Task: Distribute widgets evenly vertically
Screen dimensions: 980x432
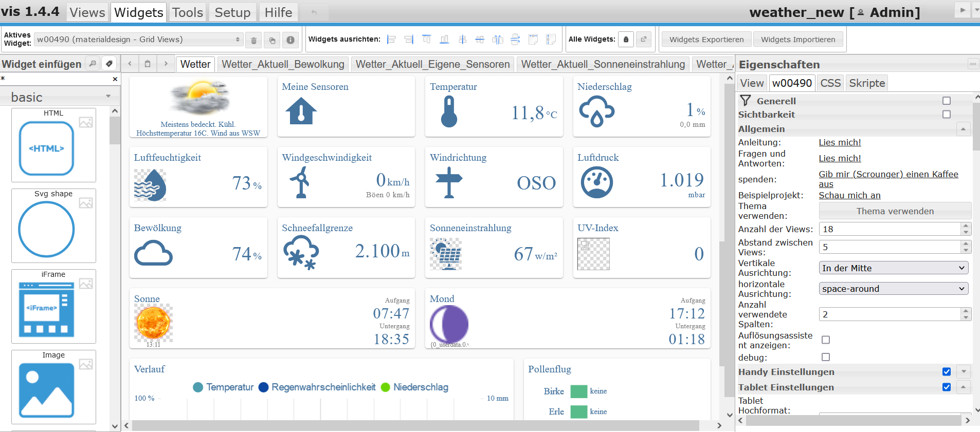Action: [515, 39]
